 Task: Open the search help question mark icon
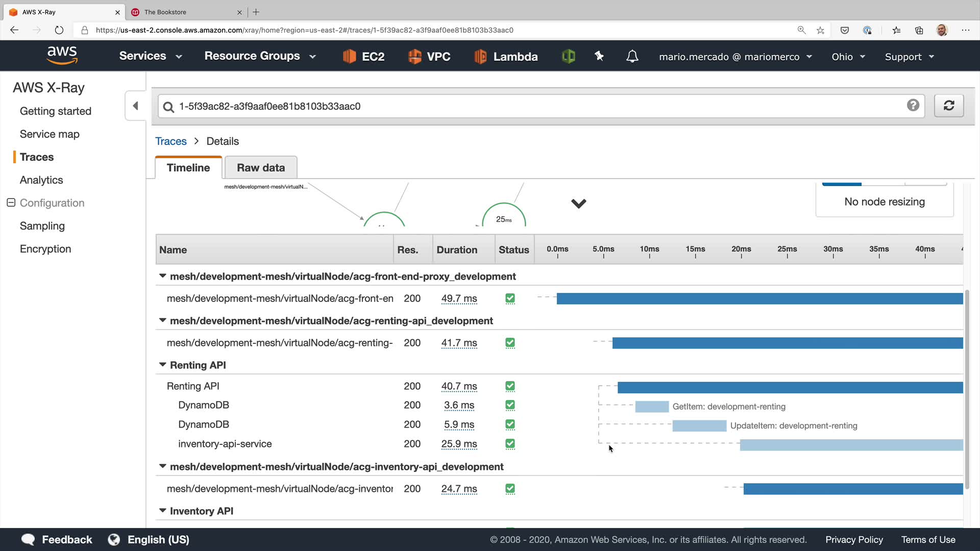point(913,105)
